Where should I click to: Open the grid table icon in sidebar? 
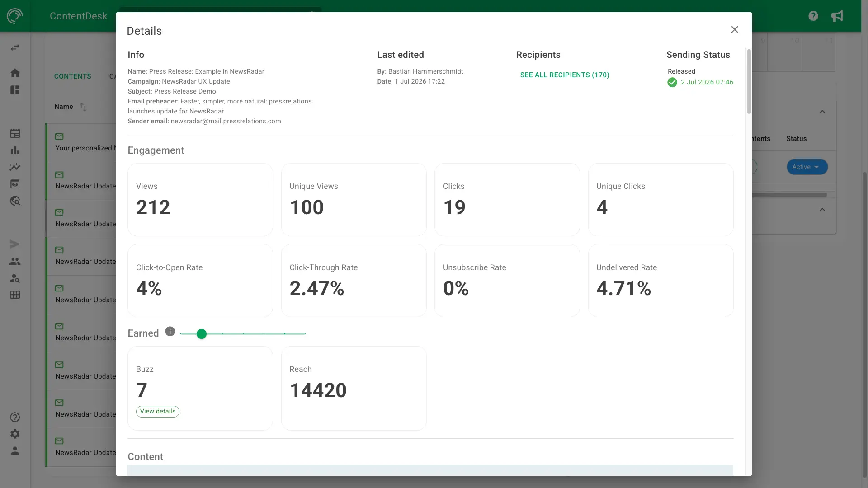point(15,295)
